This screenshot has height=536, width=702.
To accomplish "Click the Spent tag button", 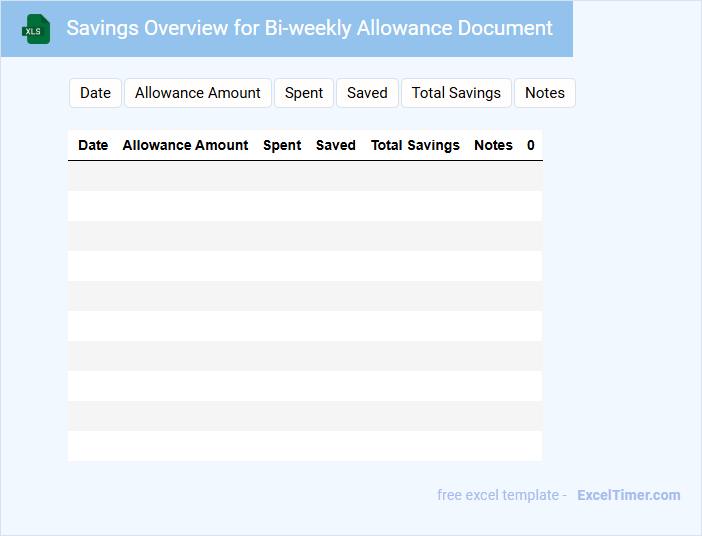I will (x=304, y=93).
